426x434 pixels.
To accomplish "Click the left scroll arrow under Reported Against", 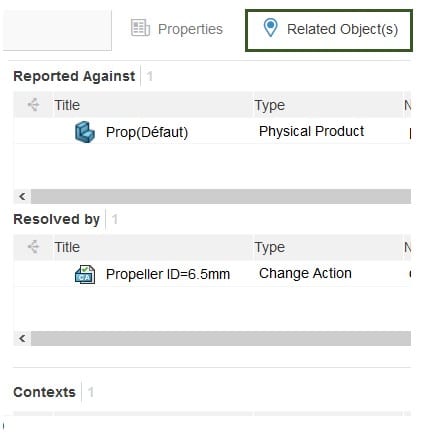I will [22, 196].
